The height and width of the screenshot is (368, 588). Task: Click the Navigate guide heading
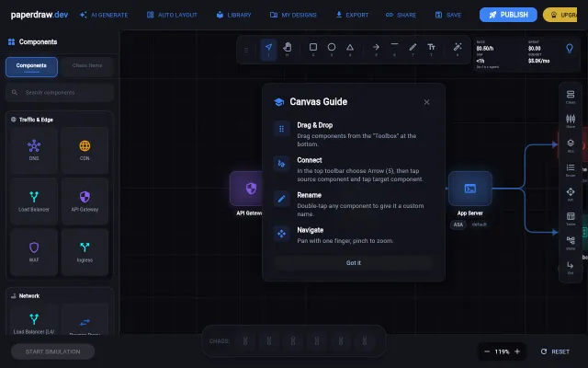(x=311, y=230)
